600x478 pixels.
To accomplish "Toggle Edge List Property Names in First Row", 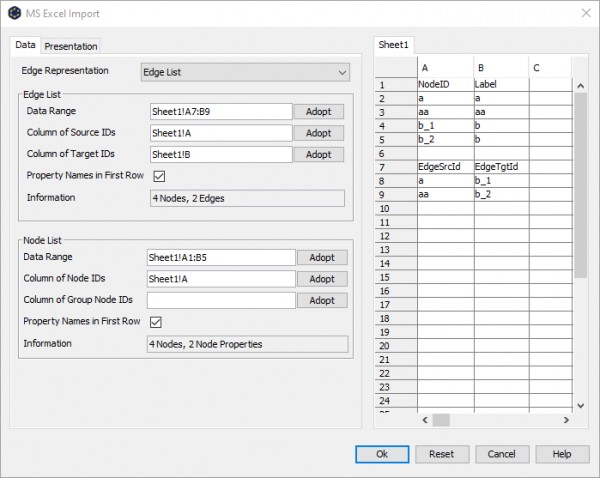I will (x=159, y=176).
